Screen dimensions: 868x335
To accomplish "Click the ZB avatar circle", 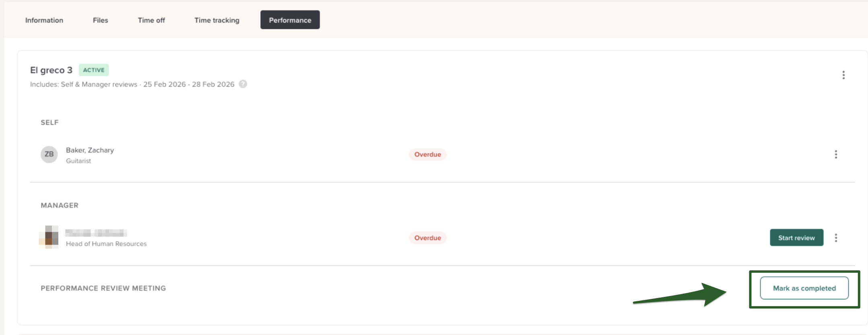I will point(49,154).
